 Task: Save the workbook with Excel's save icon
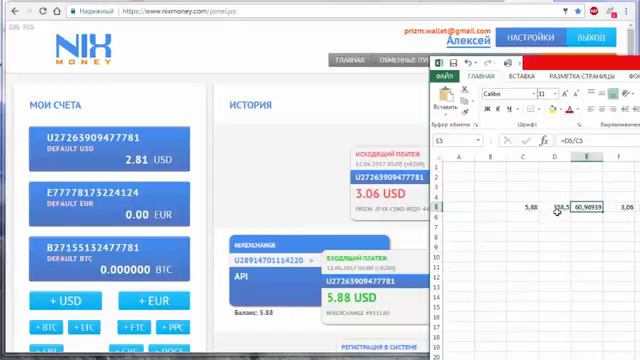click(x=453, y=63)
